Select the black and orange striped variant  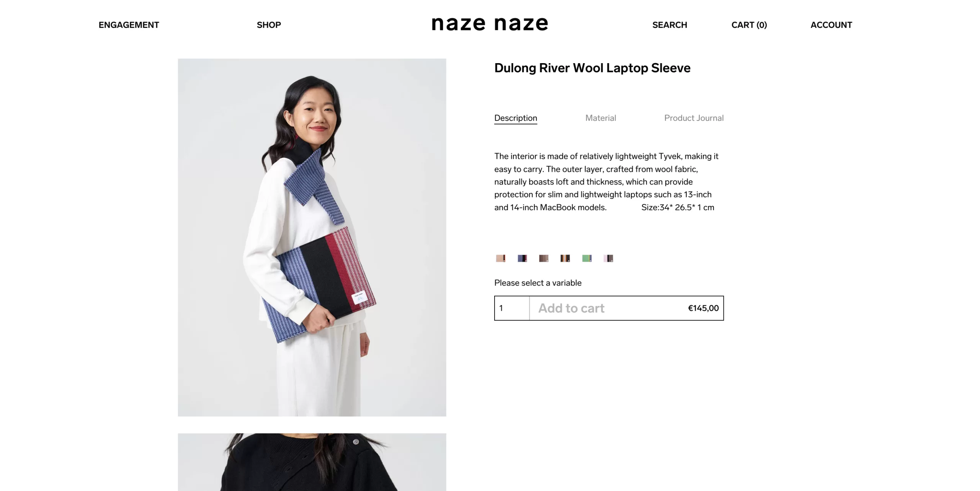pos(565,258)
